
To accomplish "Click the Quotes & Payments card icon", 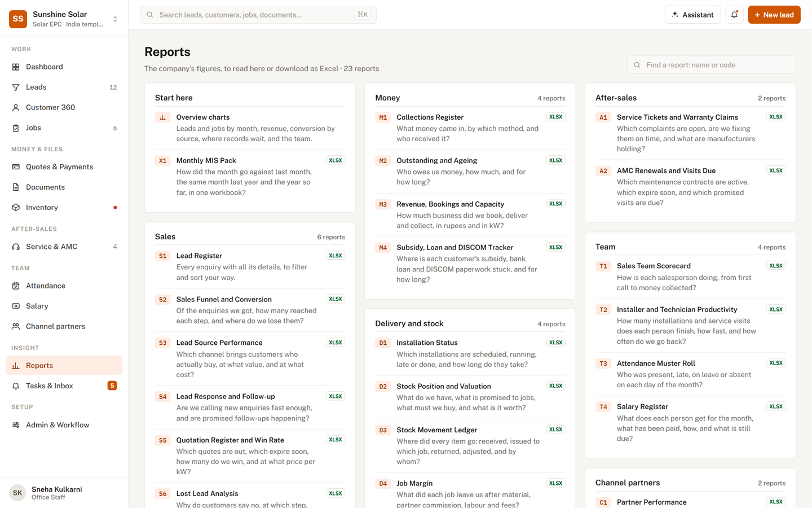I will point(16,167).
